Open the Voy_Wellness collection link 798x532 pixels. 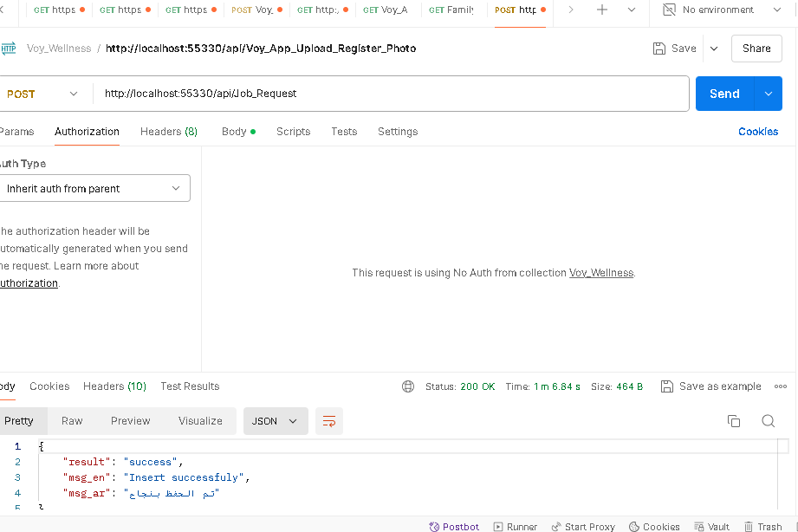coord(601,273)
